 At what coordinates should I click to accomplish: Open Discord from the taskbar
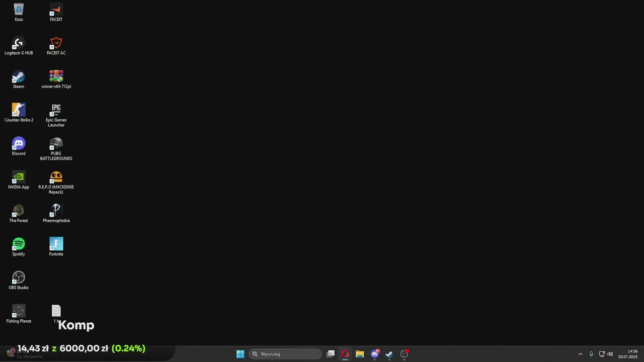click(375, 354)
